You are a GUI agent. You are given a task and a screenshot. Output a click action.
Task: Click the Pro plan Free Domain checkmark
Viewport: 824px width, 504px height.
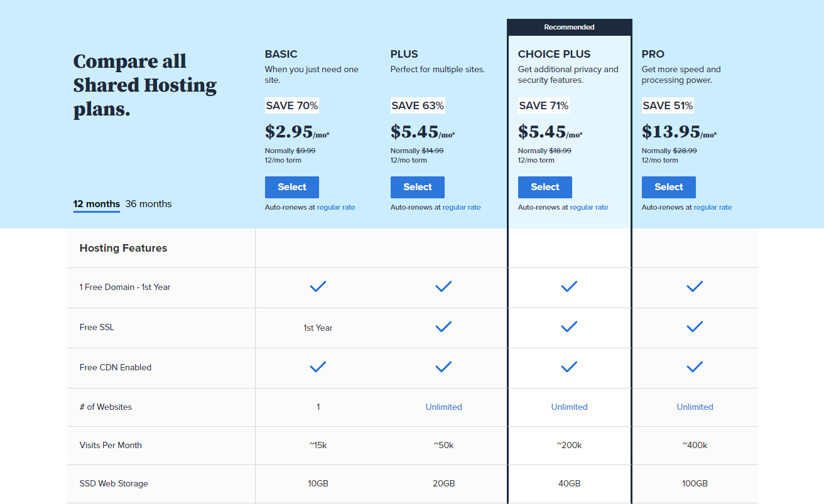[x=695, y=287]
